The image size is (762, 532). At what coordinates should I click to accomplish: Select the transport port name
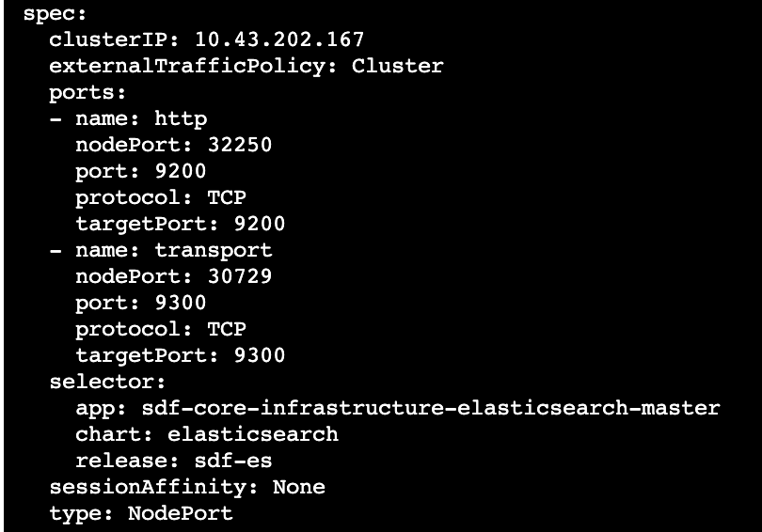214,250
